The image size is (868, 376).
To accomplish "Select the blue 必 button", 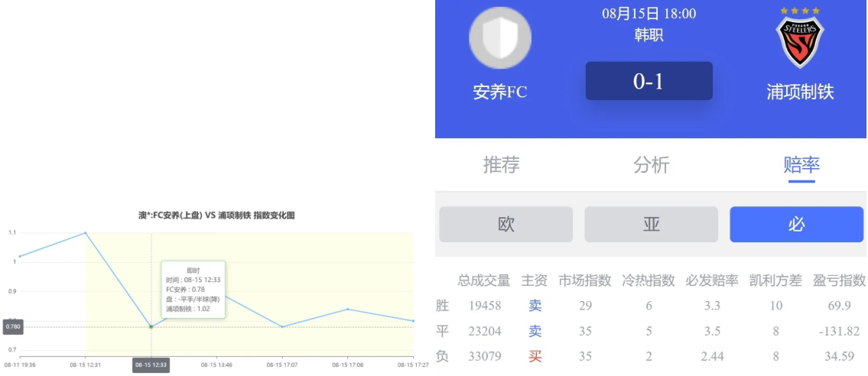I will pos(796,225).
